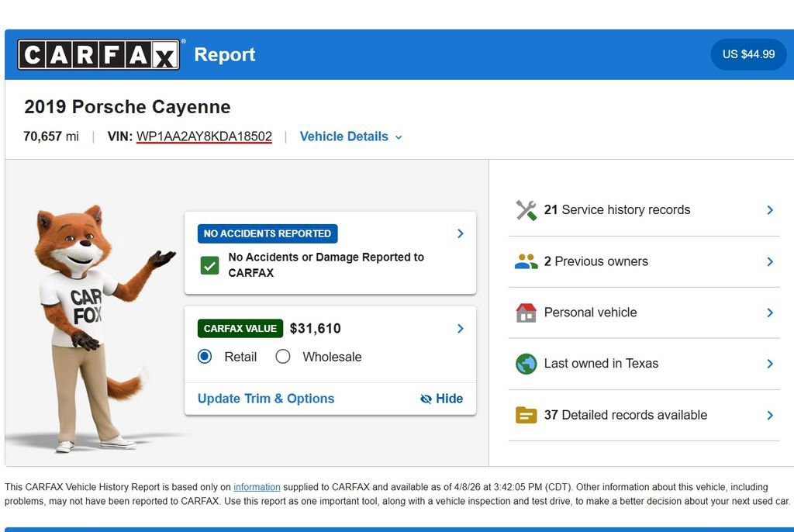Select the Retail radio button
This screenshot has width=794, height=532.
tap(205, 356)
